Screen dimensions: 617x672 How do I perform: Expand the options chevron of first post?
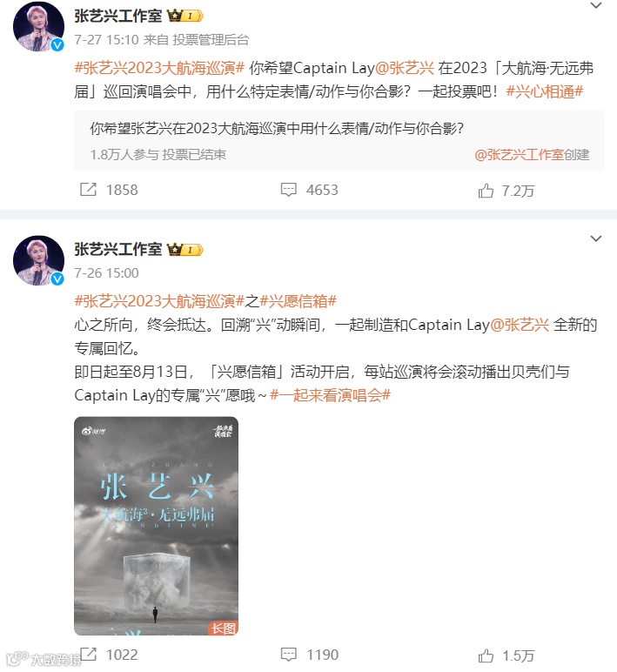[x=596, y=5]
